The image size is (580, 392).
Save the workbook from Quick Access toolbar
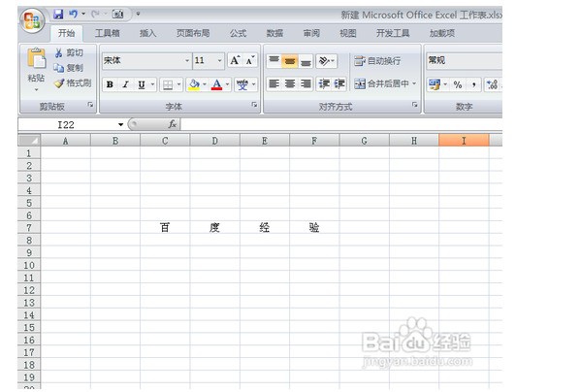[x=58, y=15]
